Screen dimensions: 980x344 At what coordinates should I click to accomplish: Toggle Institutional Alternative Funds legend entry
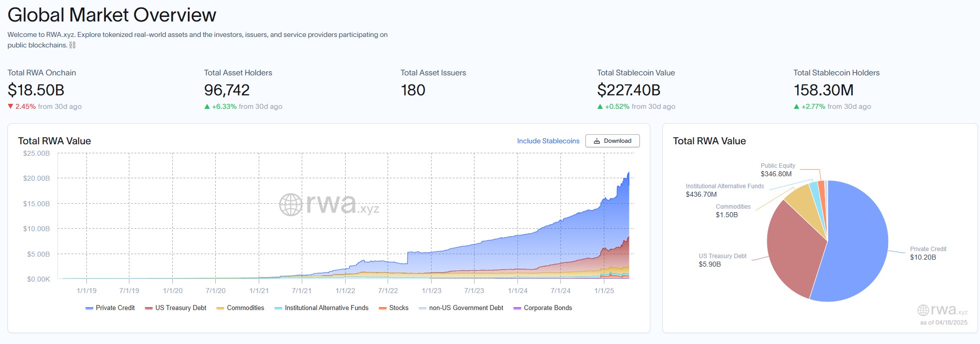coord(321,308)
